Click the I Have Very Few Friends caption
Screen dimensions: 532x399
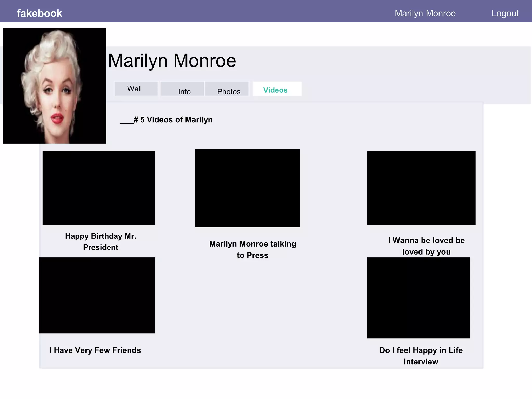(95, 350)
